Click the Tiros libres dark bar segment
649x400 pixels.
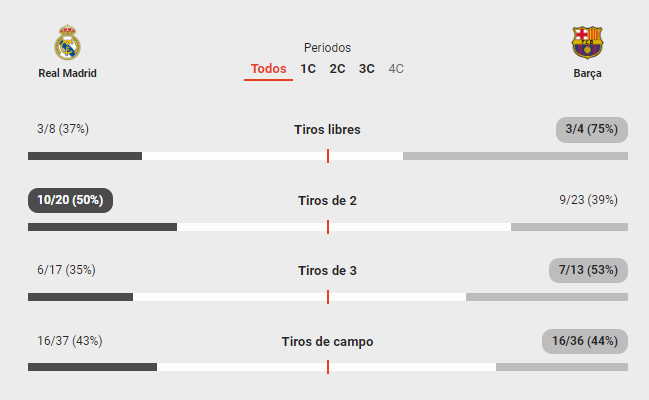tap(85, 156)
